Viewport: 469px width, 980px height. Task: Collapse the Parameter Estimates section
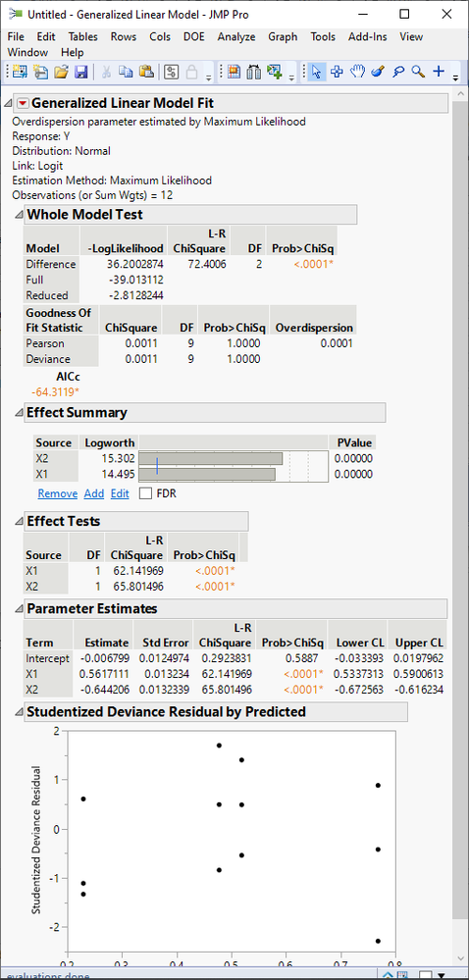[18, 609]
